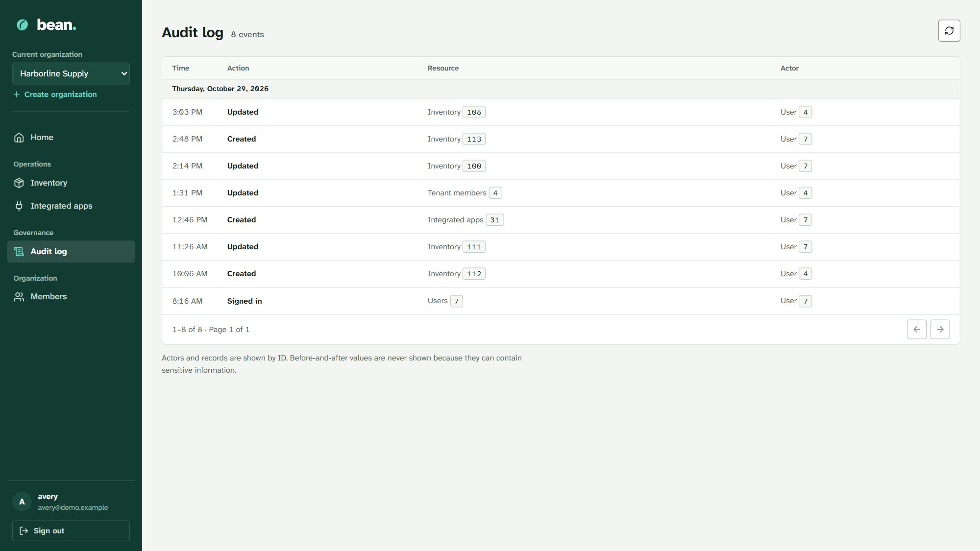Image resolution: width=980 pixels, height=551 pixels.
Task: Open the Harborline Supply organization dropdown
Action: coord(71,73)
